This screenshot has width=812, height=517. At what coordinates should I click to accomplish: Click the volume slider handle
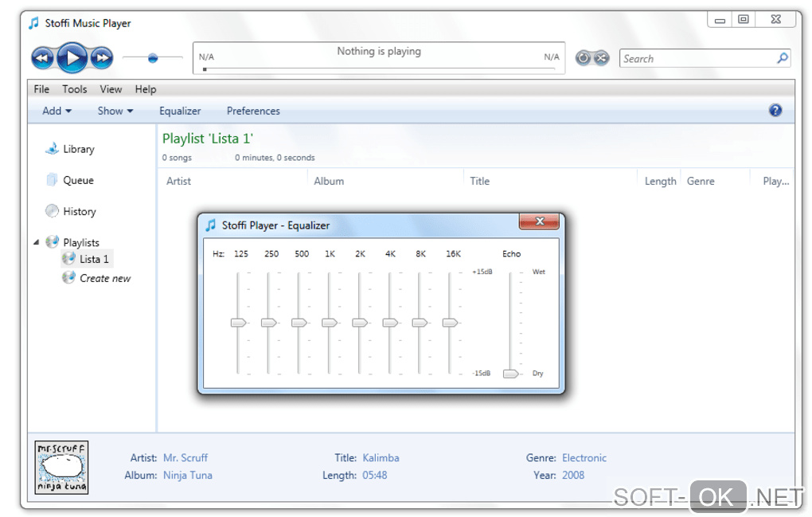click(153, 58)
